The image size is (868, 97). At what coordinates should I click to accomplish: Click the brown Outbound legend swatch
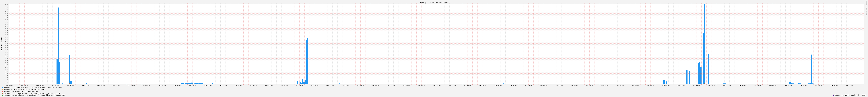[x=3, y=93]
